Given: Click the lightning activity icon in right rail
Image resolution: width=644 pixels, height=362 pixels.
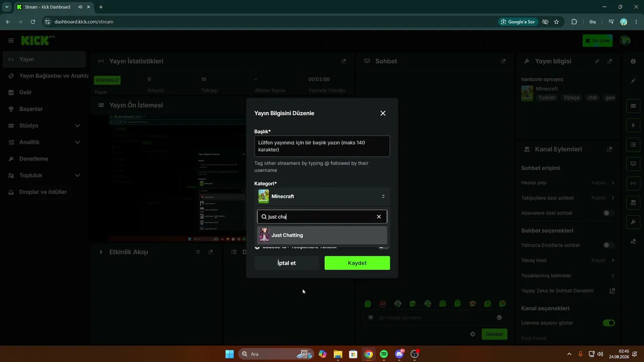Looking at the screenshot, I should [x=633, y=125].
